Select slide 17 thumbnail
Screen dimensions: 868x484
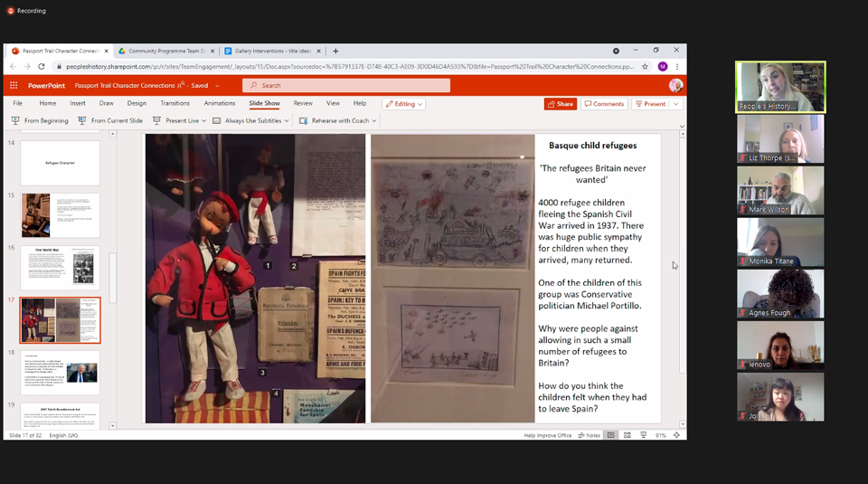coord(60,320)
